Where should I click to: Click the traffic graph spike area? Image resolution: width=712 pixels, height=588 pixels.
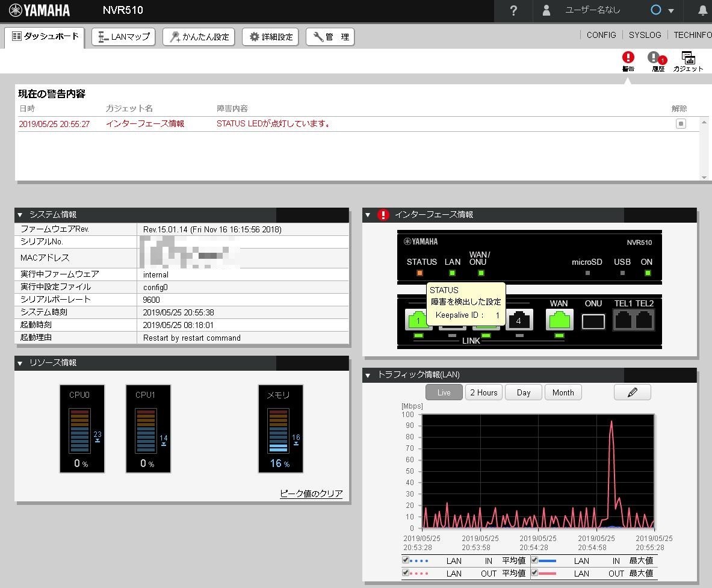[611, 472]
